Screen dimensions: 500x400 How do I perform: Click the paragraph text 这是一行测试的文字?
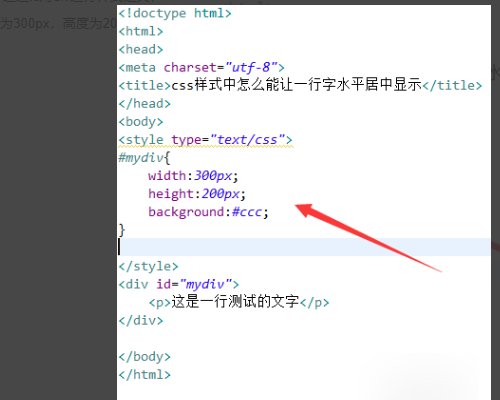click(235, 302)
